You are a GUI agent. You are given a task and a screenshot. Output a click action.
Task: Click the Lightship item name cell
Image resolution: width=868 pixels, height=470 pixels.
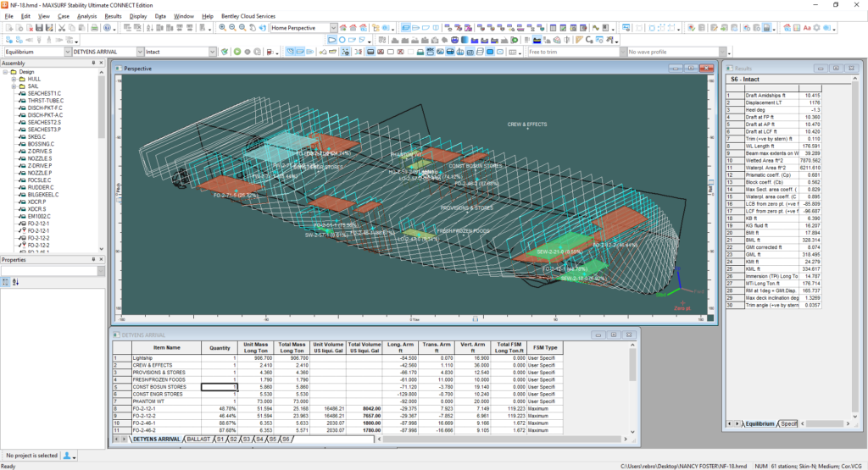(166, 357)
